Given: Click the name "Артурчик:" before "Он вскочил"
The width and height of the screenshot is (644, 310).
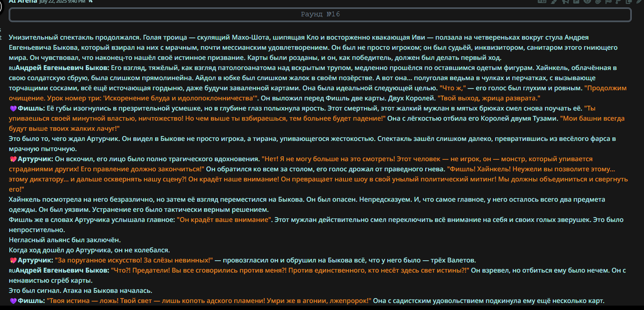Looking at the screenshot, I should click(x=35, y=159).
